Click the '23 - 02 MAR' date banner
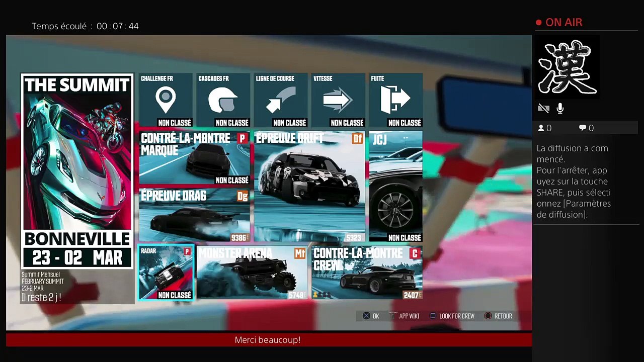 point(77,258)
